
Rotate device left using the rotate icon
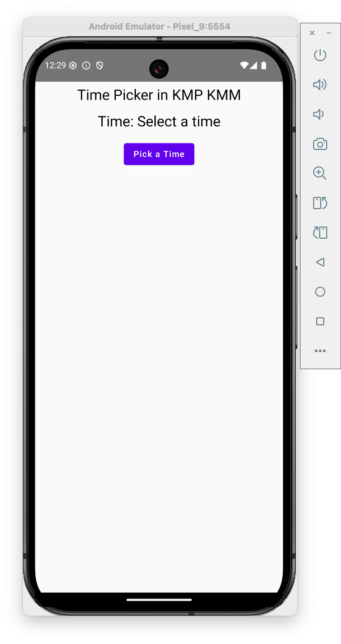pyautogui.click(x=320, y=233)
